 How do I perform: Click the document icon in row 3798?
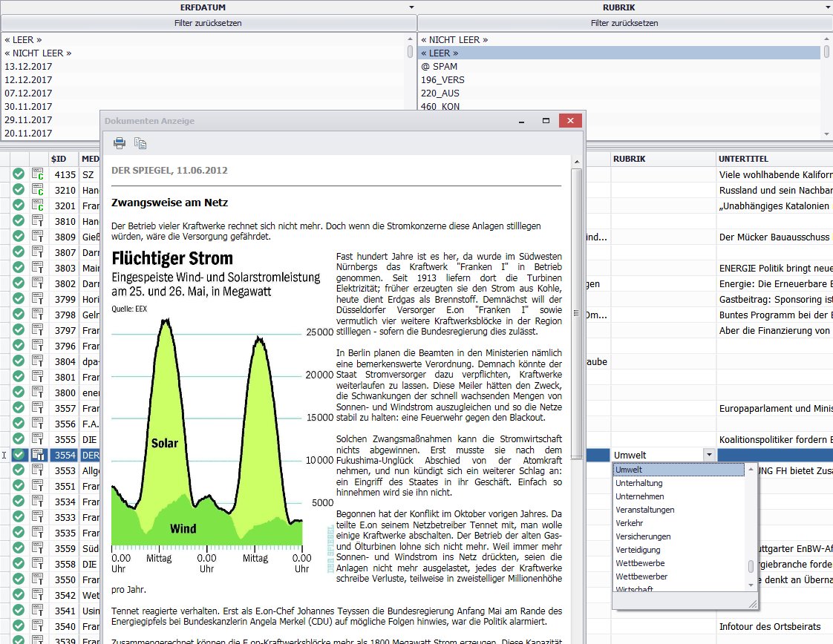click(x=38, y=315)
